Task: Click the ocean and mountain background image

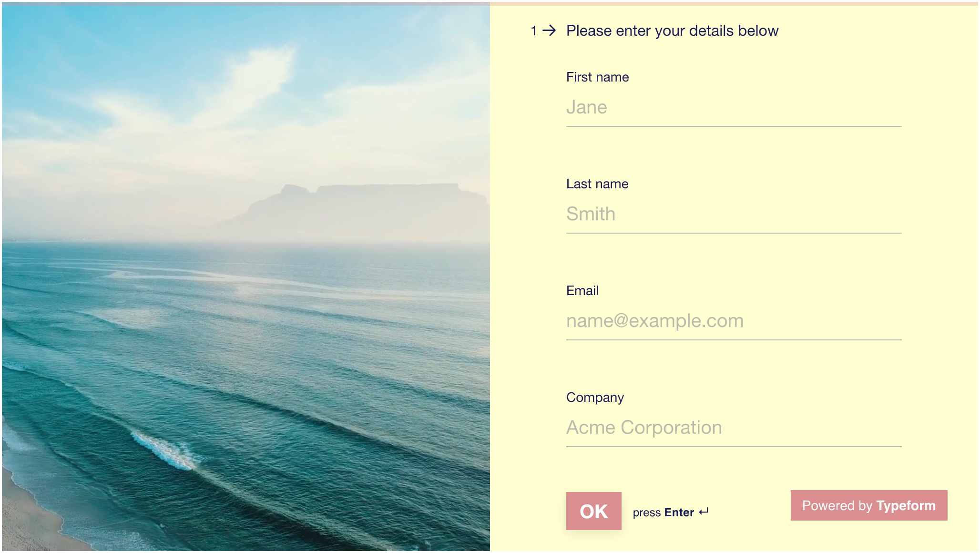Action: (245, 276)
